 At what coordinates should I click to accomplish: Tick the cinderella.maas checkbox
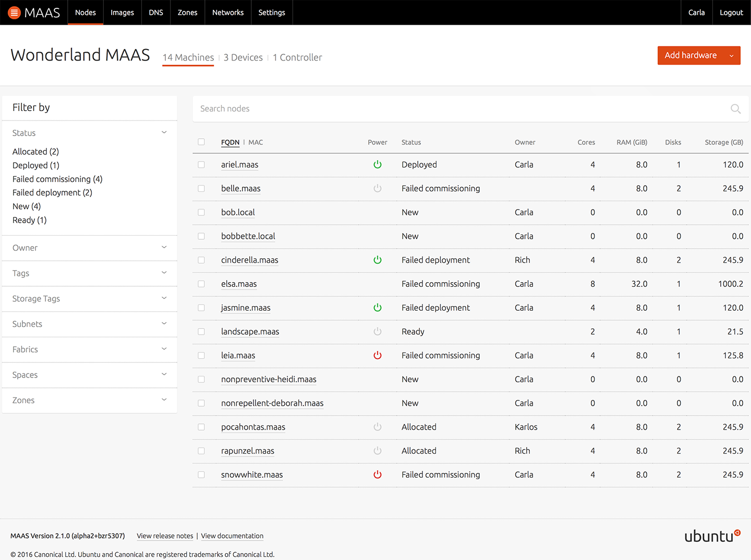click(x=201, y=260)
